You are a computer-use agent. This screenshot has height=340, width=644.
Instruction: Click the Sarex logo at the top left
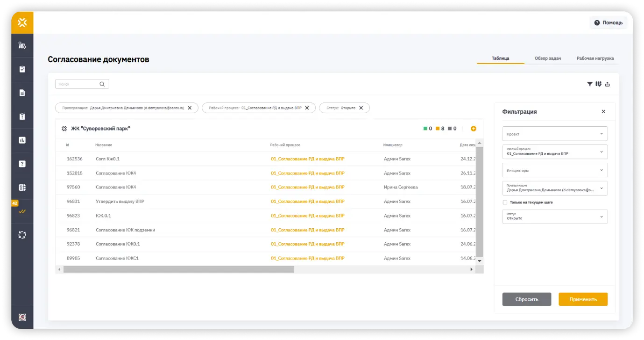point(22,22)
